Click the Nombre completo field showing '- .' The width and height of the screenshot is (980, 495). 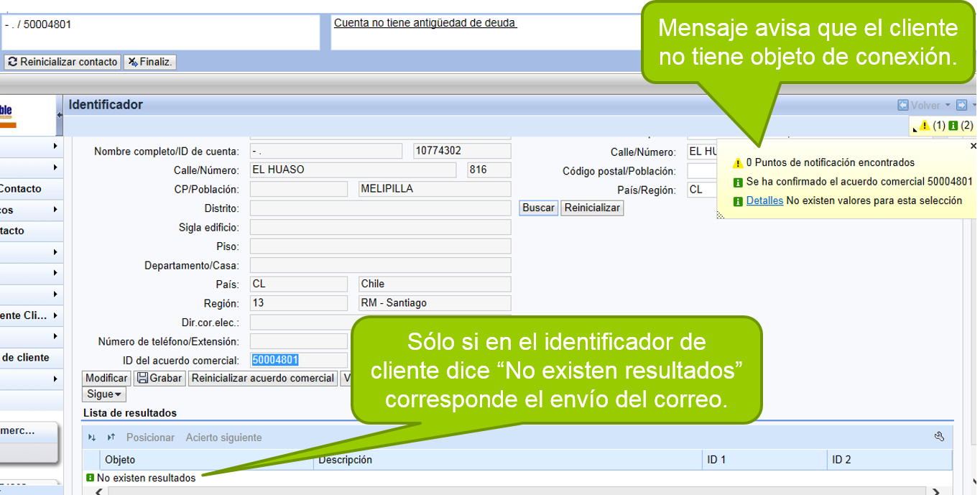(326, 151)
